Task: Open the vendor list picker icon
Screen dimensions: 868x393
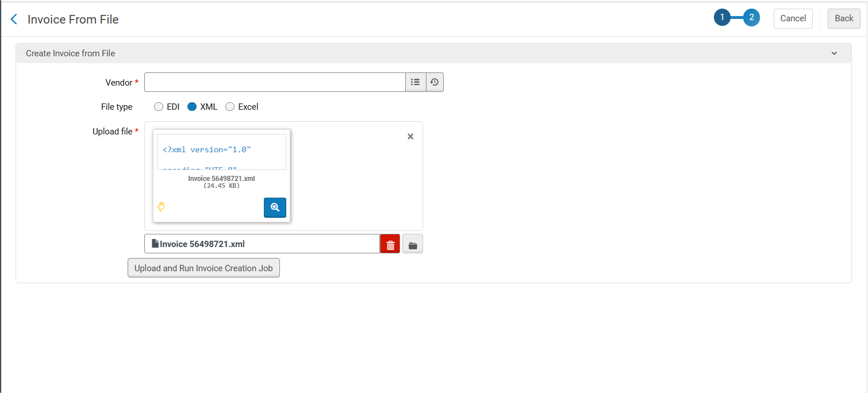Action: (416, 82)
